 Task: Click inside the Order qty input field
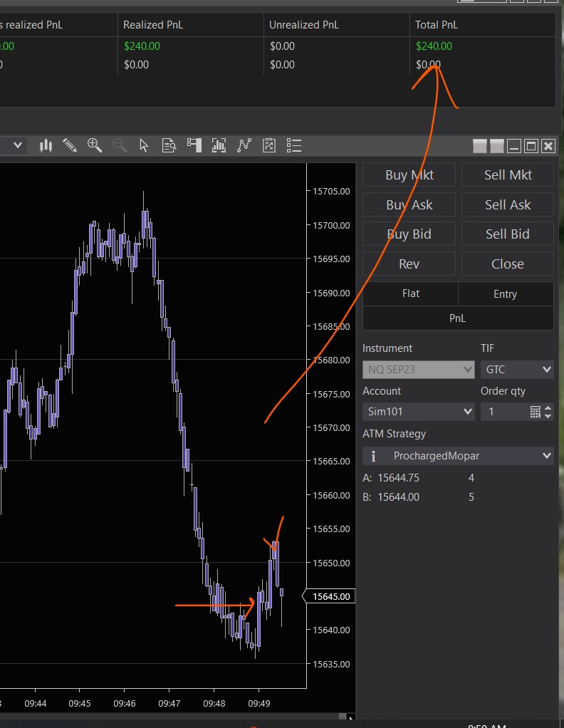point(503,412)
